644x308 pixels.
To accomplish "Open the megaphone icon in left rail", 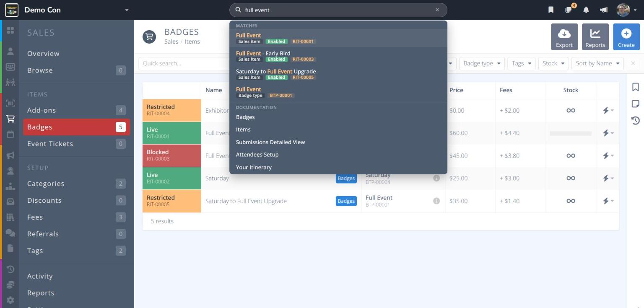I will (10, 155).
